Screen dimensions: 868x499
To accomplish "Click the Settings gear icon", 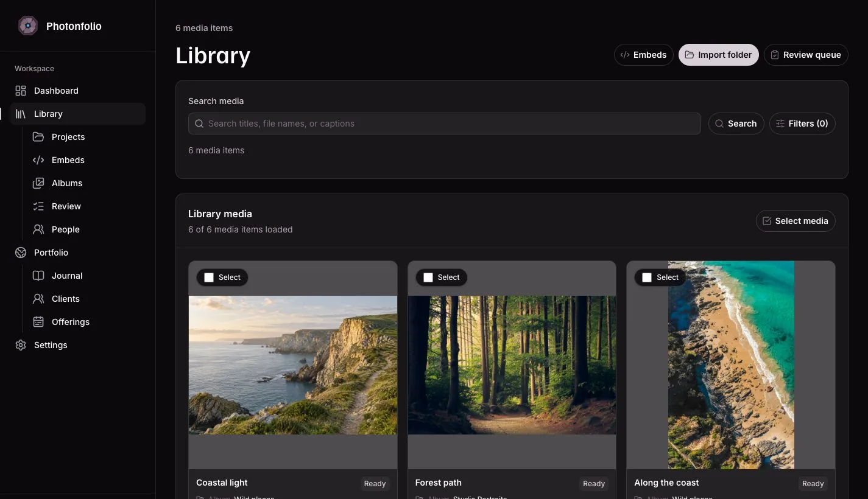I will pyautogui.click(x=21, y=345).
